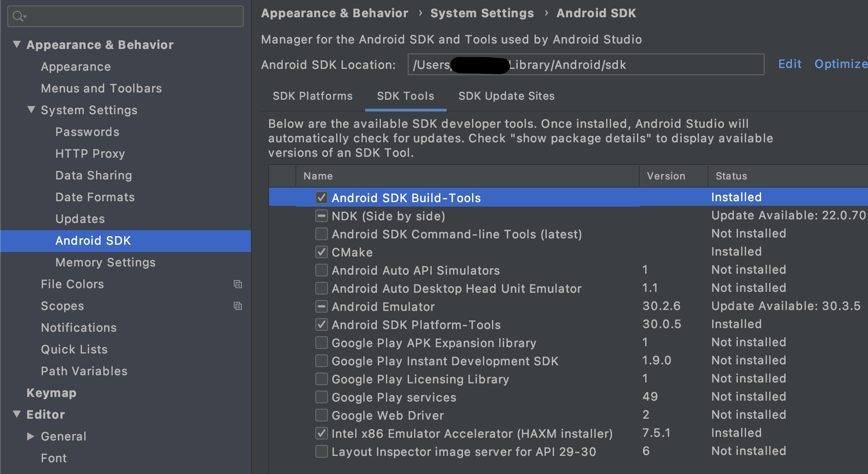868x474 pixels.
Task: Click Scopes project-level copy icon
Action: 237,306
